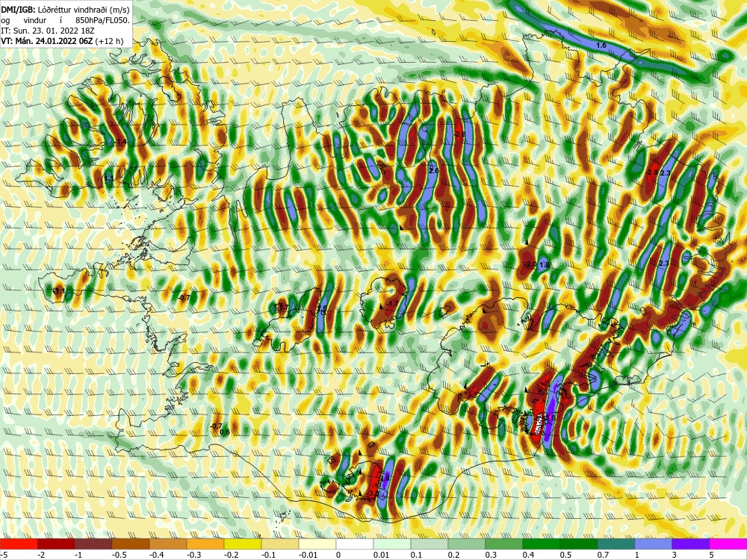Click the 'DMI/IGB:' heading in the title box

[17, 10]
